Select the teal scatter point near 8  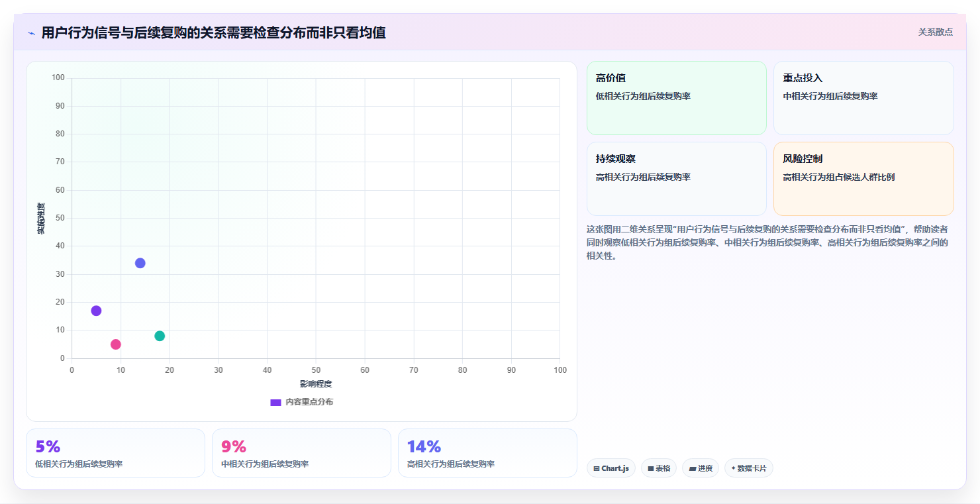point(160,336)
